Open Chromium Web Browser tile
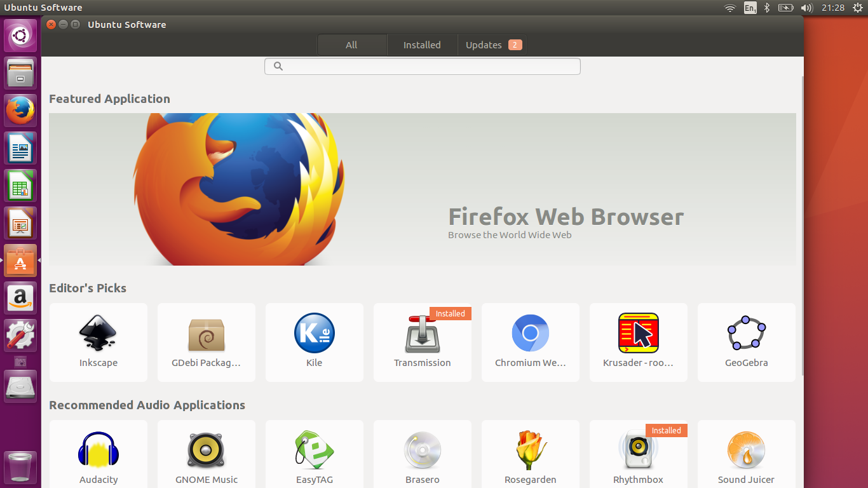This screenshot has width=868, height=488. [x=531, y=342]
